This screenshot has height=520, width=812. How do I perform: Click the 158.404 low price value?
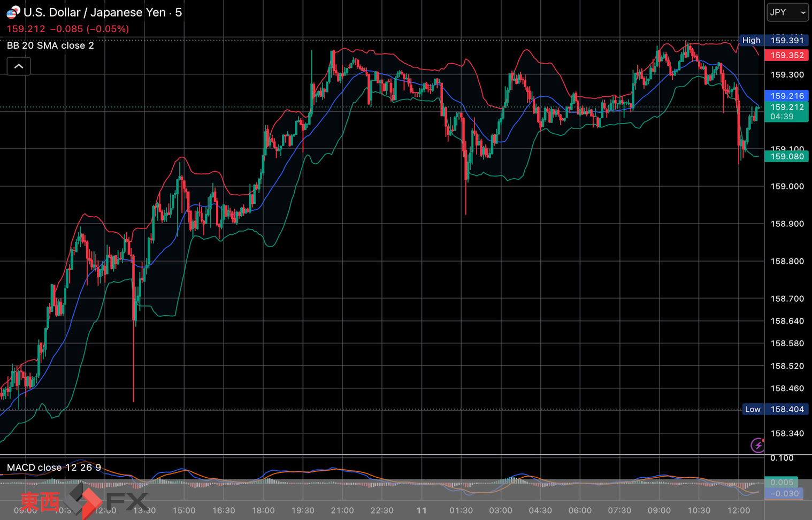[786, 409]
